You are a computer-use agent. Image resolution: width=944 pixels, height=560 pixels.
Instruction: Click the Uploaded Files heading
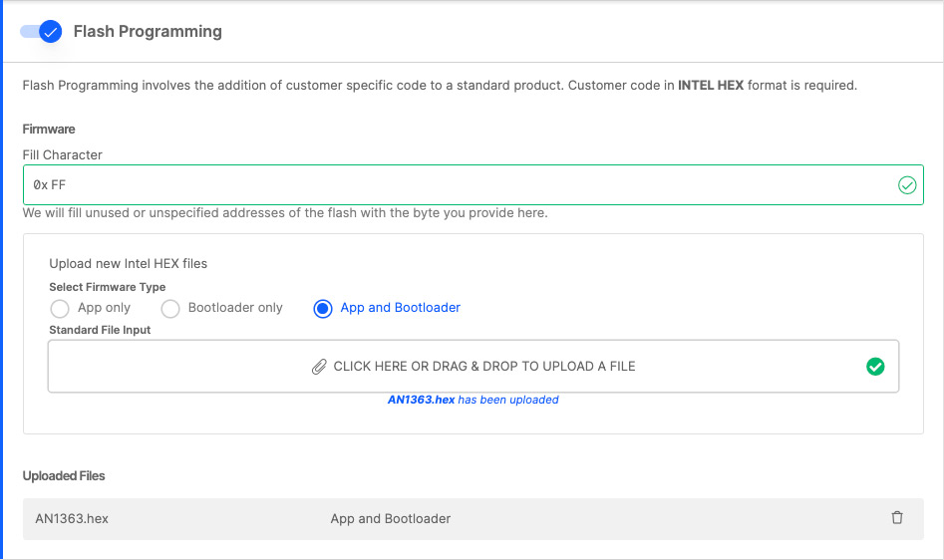[x=64, y=475]
